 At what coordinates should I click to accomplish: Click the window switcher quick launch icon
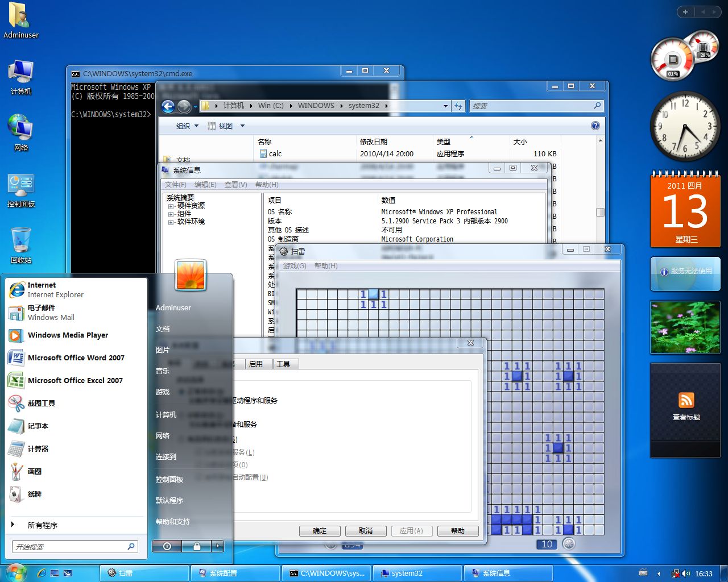pos(68,573)
